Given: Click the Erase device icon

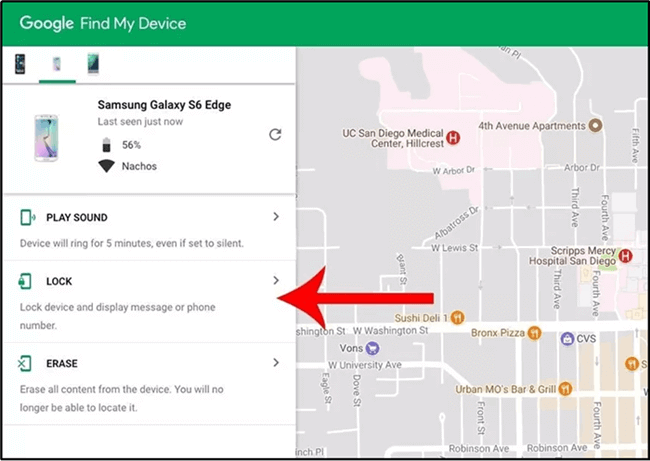Looking at the screenshot, I should click(x=28, y=364).
